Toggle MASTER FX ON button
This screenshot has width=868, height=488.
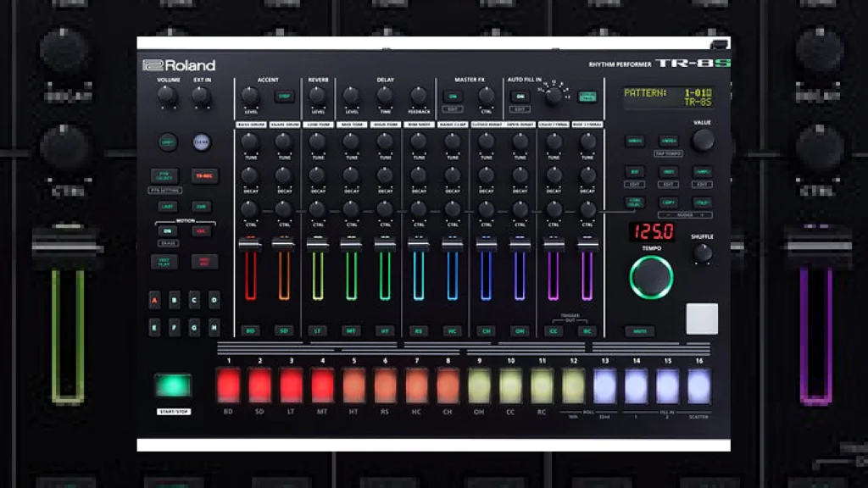coord(453,97)
